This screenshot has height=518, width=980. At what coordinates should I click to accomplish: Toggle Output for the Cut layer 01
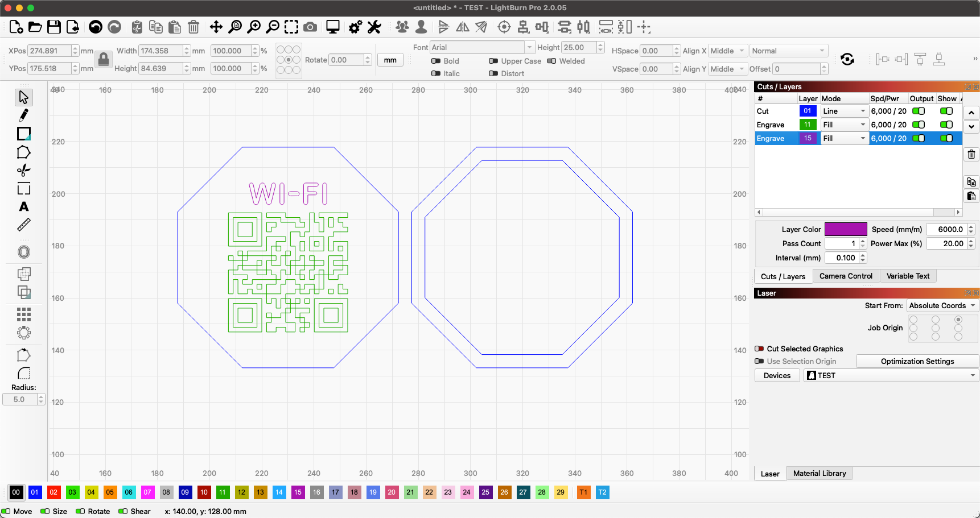(x=918, y=111)
